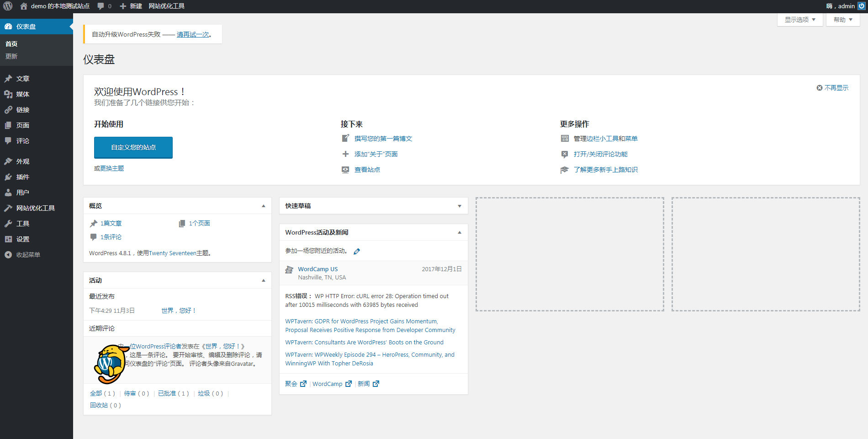Click the comment toggle icon beside 打开/关闭评论功能

[x=565, y=154]
